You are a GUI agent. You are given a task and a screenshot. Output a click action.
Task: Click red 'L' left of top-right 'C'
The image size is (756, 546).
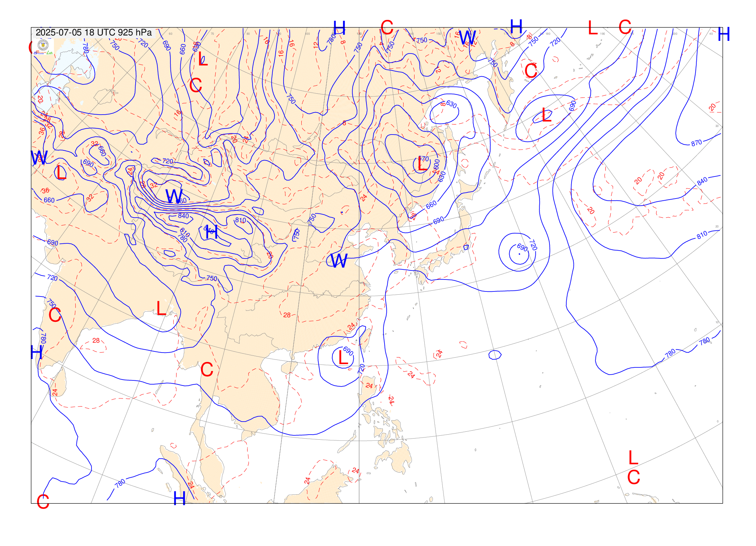click(593, 27)
